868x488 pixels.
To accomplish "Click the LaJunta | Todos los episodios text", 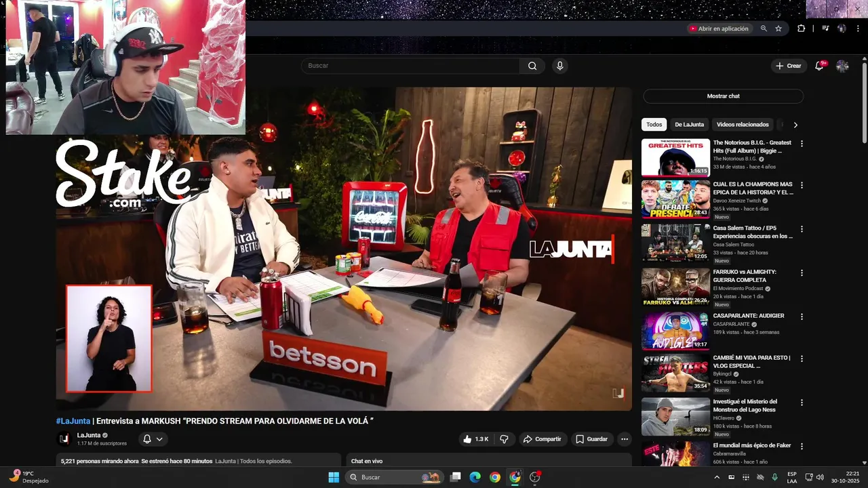I will click(x=254, y=461).
